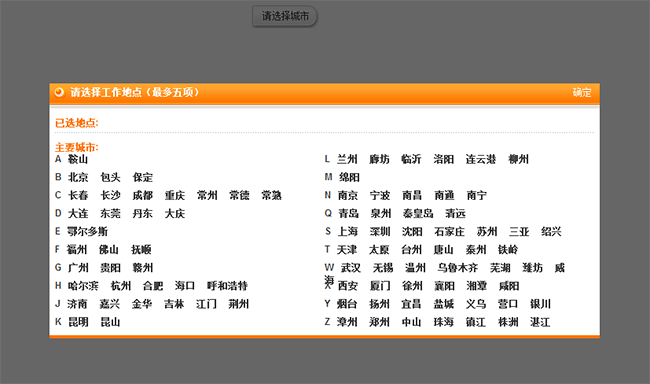Choose the city 洛阳

point(444,159)
